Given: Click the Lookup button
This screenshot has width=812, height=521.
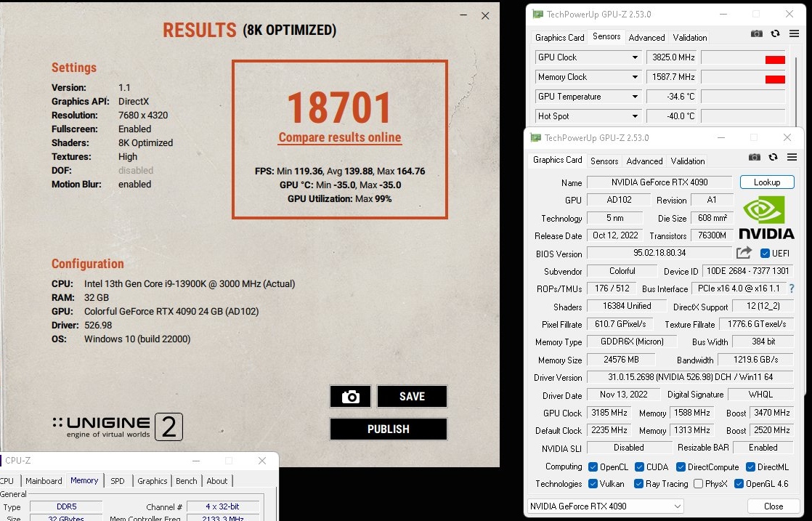Looking at the screenshot, I should point(766,182).
